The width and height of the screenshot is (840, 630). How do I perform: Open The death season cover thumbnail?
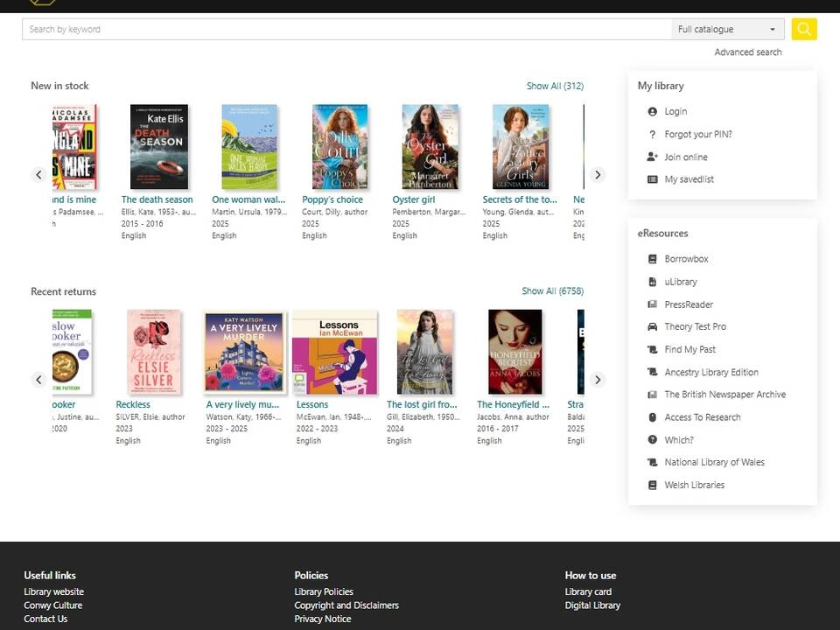tap(159, 147)
